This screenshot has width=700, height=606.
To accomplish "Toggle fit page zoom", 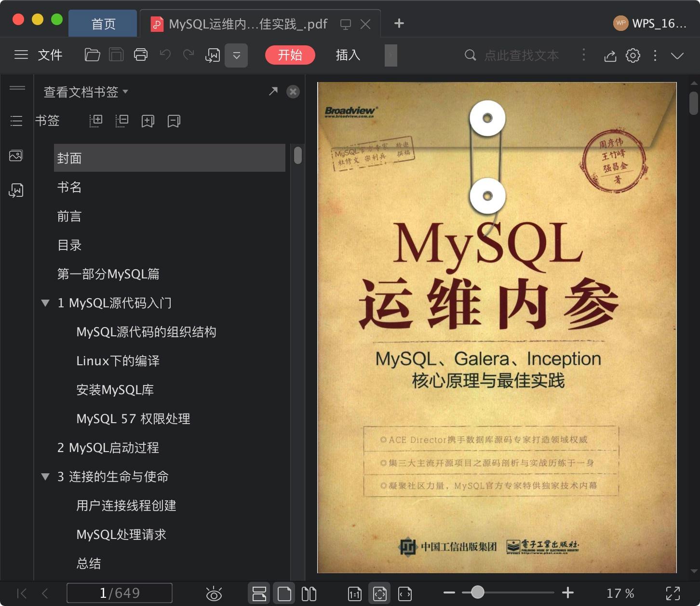I will pos(380,593).
